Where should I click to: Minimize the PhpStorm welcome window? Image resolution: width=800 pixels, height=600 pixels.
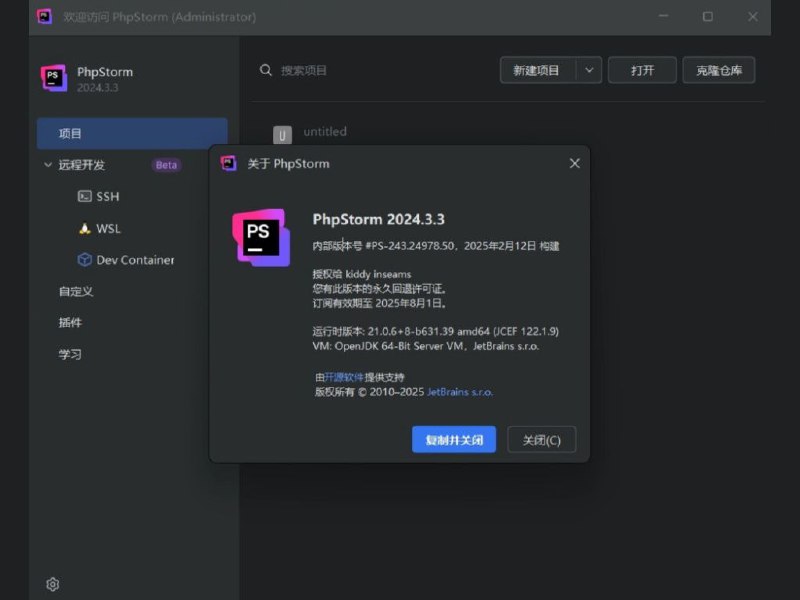click(x=663, y=16)
